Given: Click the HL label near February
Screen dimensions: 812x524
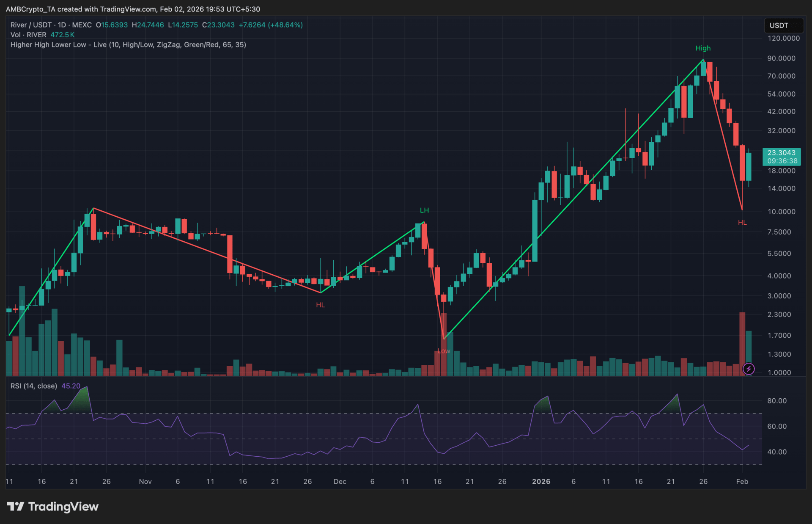Looking at the screenshot, I should (x=742, y=223).
